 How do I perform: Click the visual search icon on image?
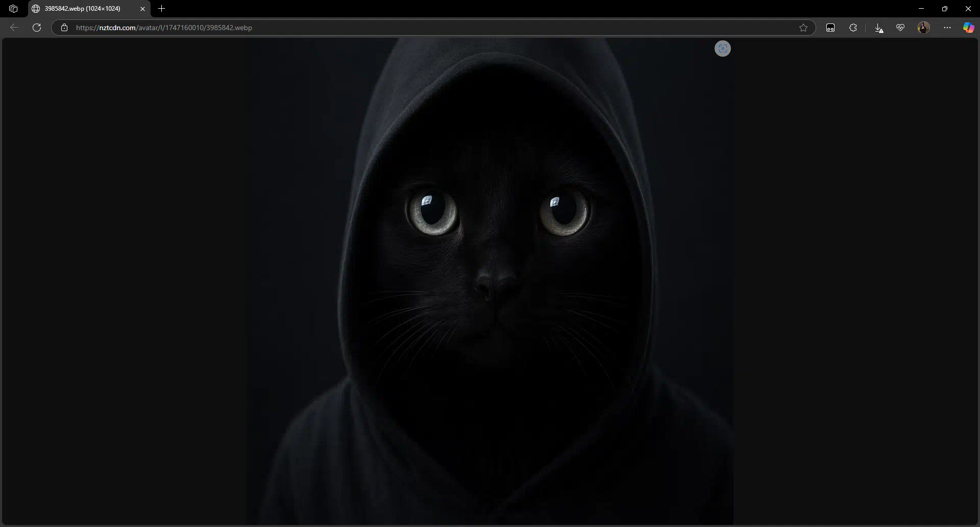pyautogui.click(x=723, y=49)
